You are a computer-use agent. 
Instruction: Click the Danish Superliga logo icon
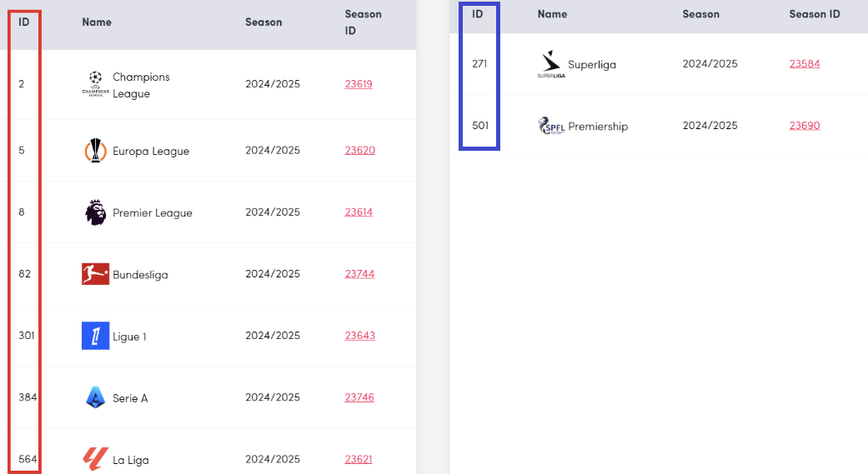pos(550,64)
